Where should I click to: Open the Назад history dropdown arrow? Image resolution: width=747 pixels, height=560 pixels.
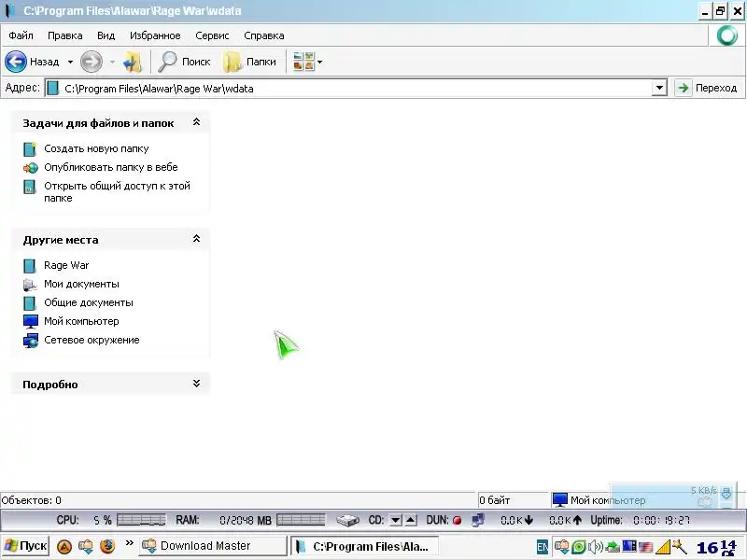(x=70, y=62)
